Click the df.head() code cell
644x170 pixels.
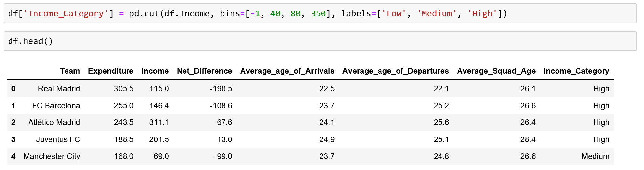pos(320,41)
